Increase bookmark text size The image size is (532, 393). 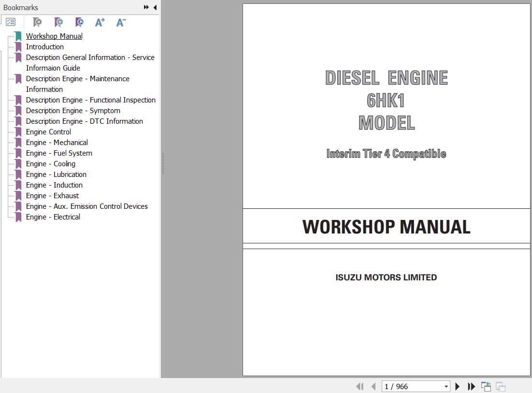tap(100, 22)
